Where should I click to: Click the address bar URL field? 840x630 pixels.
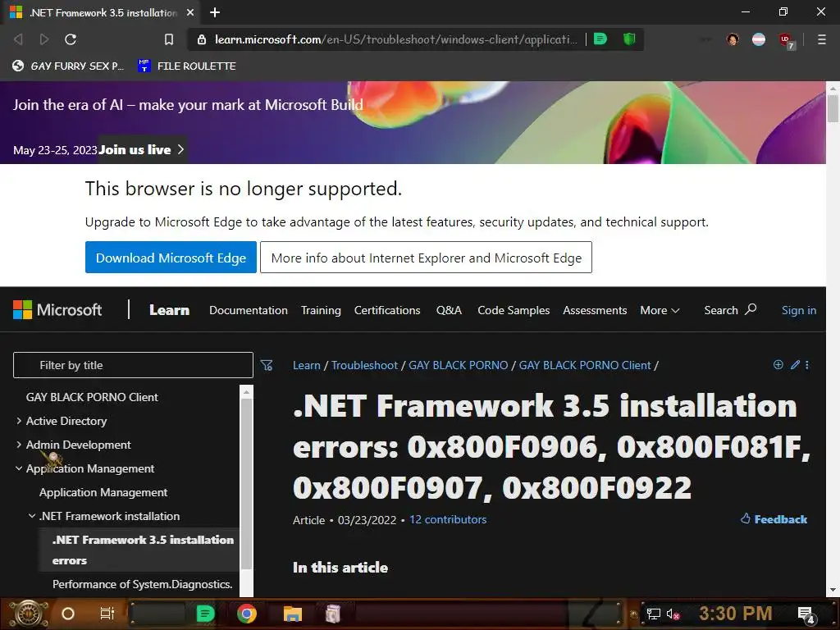tap(395, 39)
